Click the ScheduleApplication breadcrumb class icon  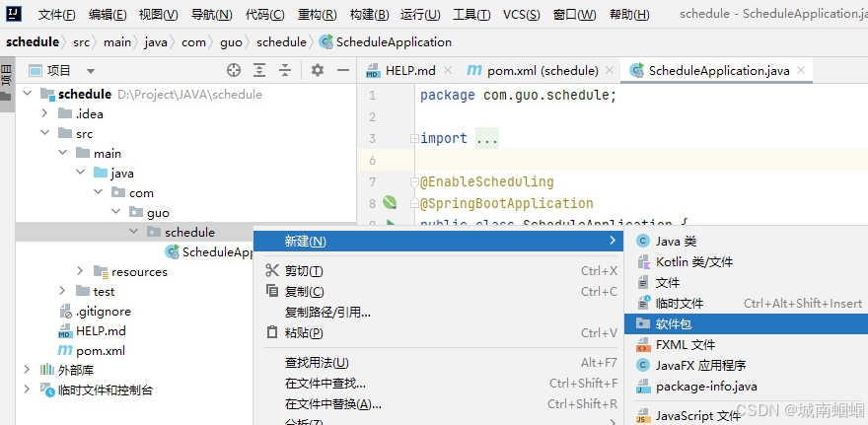tap(326, 42)
